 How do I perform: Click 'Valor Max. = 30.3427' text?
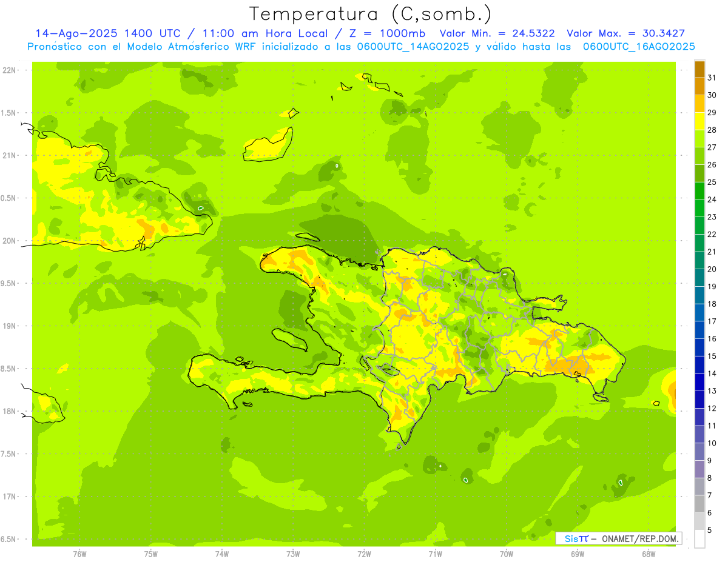[625, 33]
